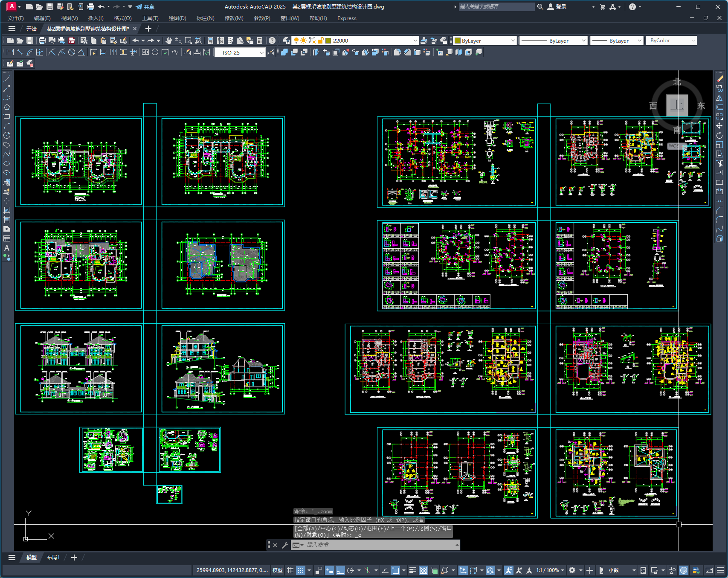The height and width of the screenshot is (578, 728).
Task: Open the ISO-25 dimension style dropdown
Action: [x=240, y=52]
